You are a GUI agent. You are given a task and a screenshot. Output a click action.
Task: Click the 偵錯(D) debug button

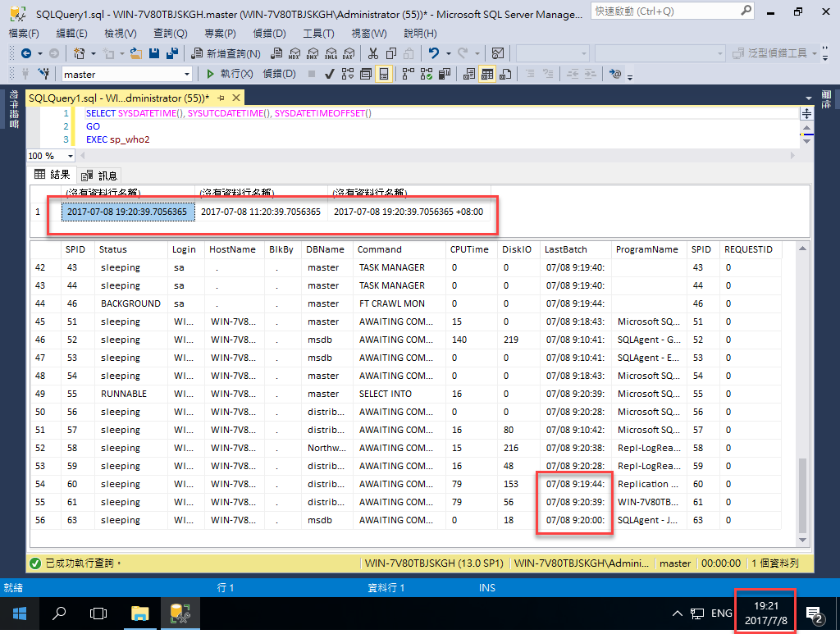point(279,73)
